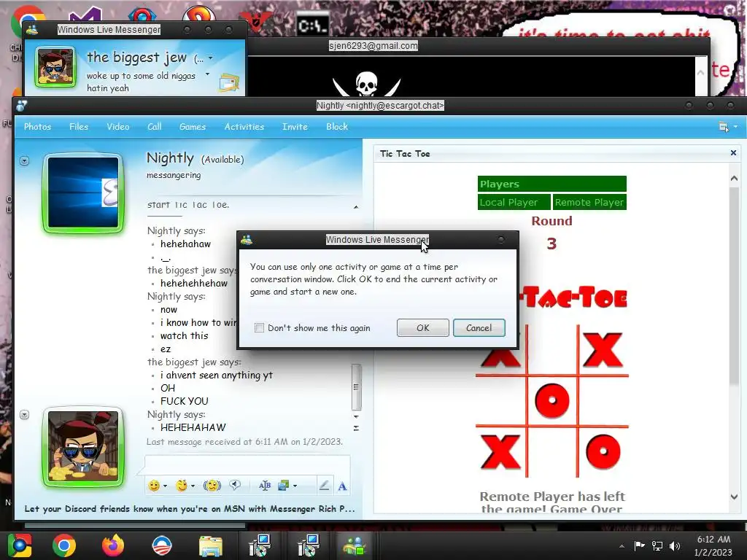Click chat history scrollbar thumb

356,386
